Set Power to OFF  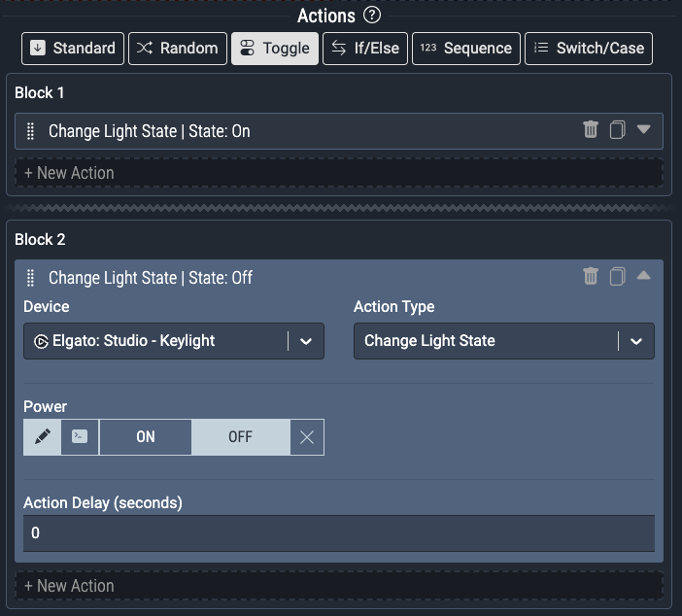[240, 437]
